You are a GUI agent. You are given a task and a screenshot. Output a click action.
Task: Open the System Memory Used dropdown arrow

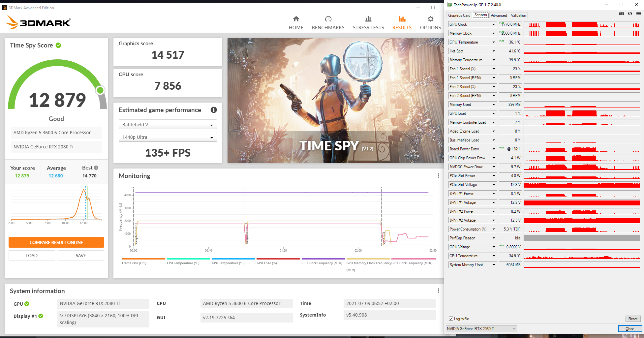click(494, 265)
